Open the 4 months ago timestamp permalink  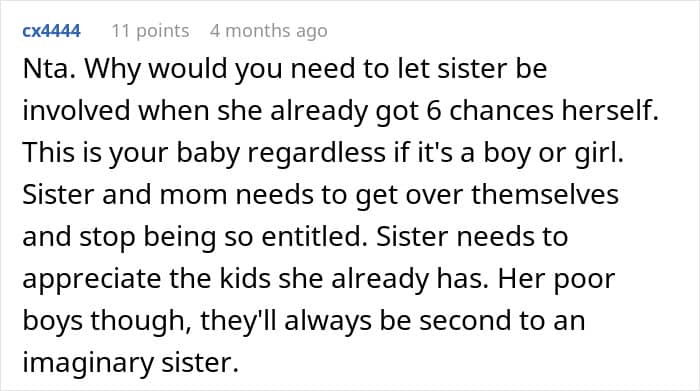click(269, 31)
